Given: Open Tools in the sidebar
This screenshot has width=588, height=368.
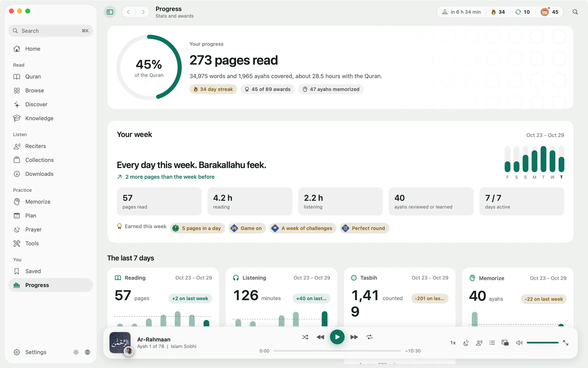Looking at the screenshot, I should click(51, 243).
